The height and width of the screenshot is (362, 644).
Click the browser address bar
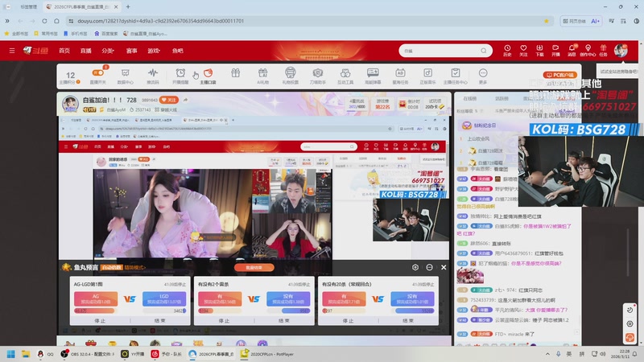coord(308,21)
